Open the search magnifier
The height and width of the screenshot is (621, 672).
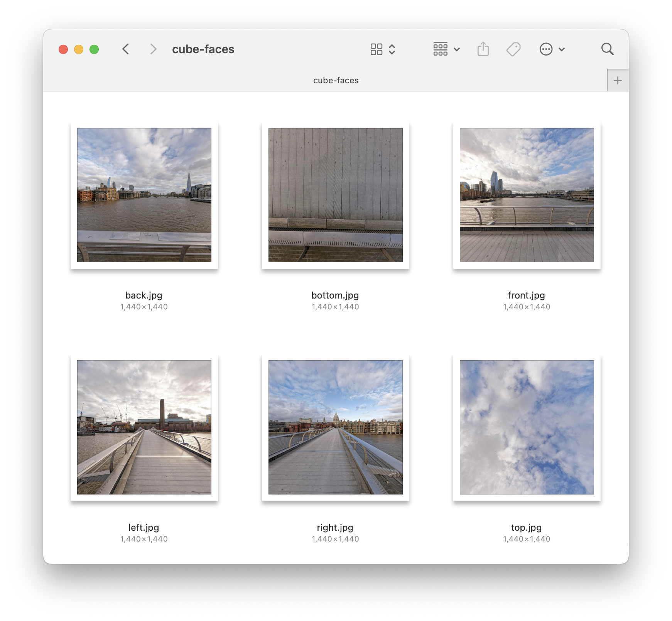[x=607, y=49]
